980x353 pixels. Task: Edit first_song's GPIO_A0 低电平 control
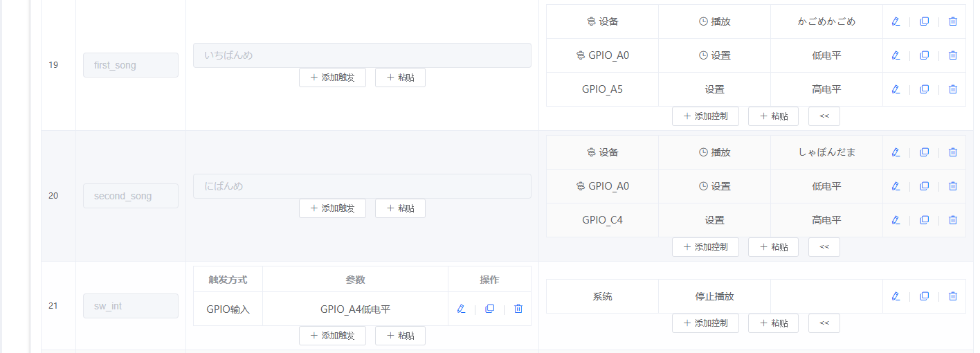[x=896, y=55]
